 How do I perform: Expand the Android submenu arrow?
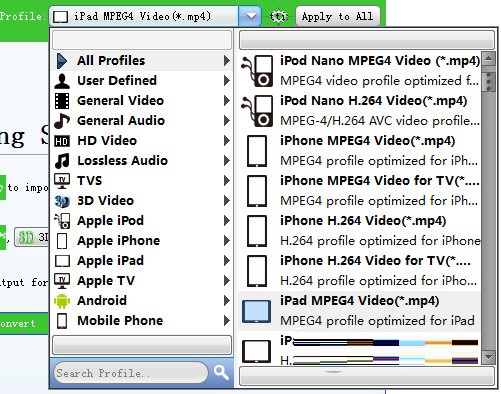(x=227, y=301)
